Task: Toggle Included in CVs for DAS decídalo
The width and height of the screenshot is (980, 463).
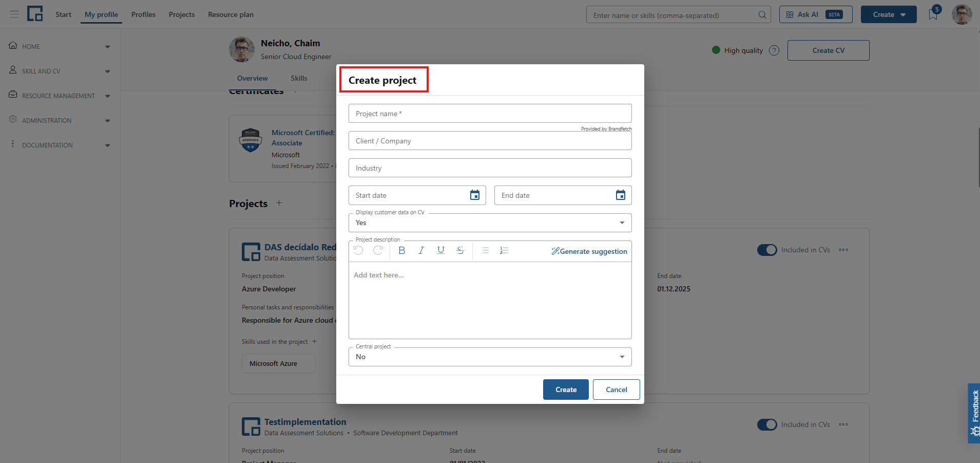Action: click(x=767, y=250)
